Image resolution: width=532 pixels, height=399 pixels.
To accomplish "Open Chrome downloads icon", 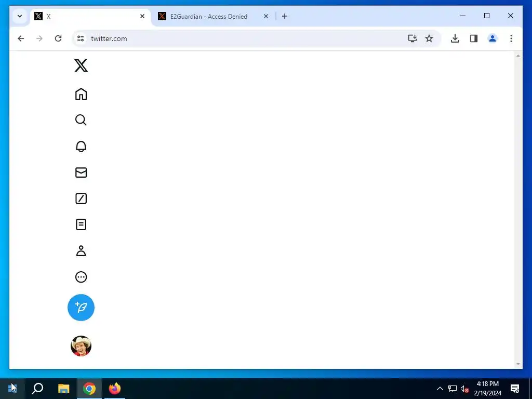I will click(x=455, y=38).
